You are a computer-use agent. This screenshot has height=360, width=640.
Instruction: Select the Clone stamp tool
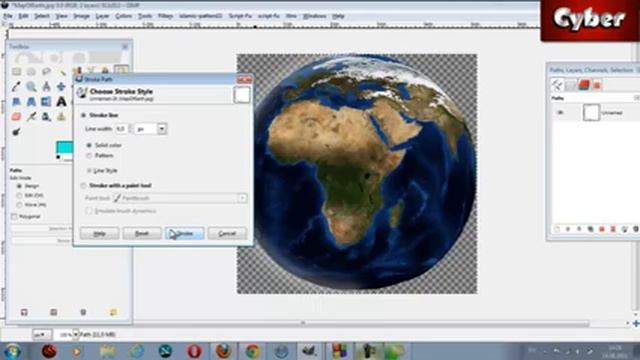pyautogui.click(x=61, y=117)
